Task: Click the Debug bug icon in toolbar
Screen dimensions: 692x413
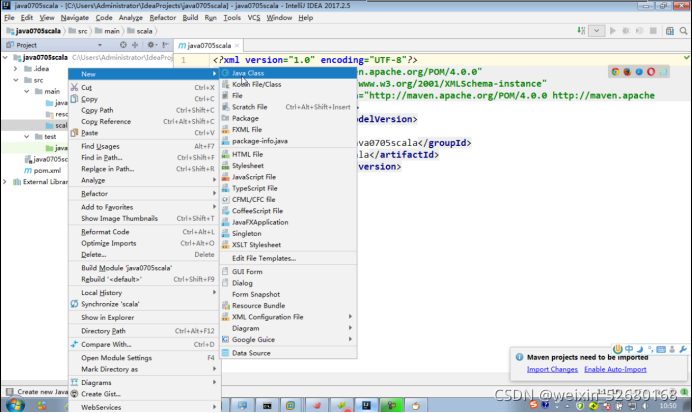Action: coord(626,31)
